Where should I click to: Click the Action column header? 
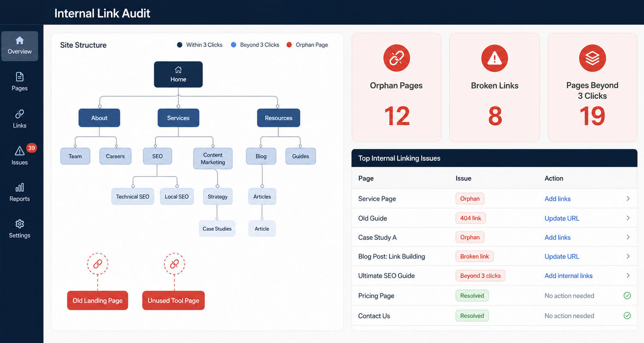tap(554, 178)
